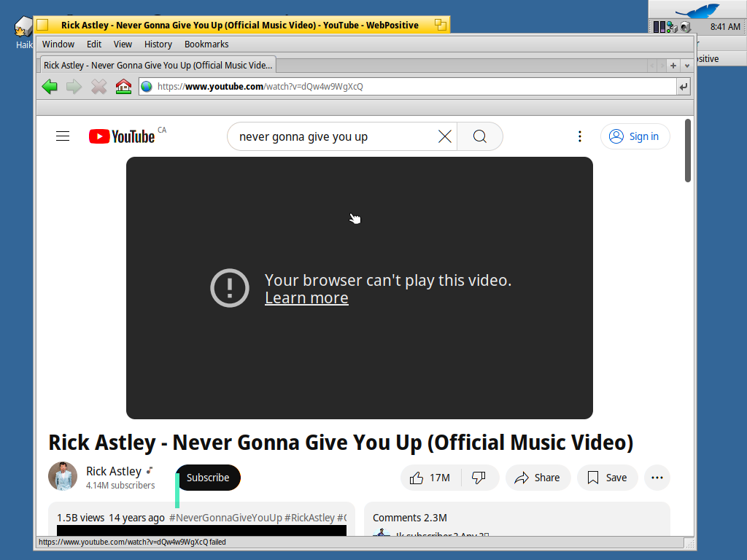Open Rick Astley channel avatar
747x560 pixels.
63,476
